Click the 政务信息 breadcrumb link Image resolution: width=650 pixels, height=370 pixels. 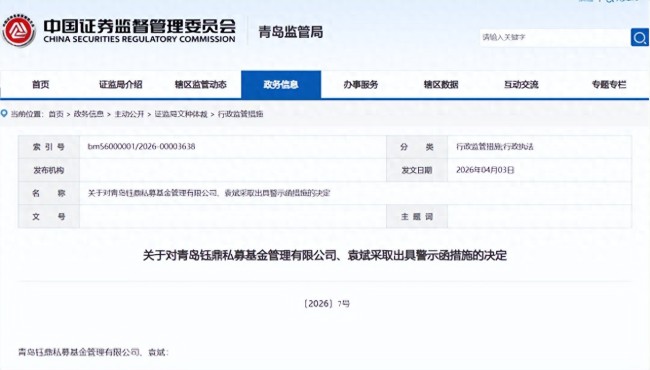(x=89, y=114)
